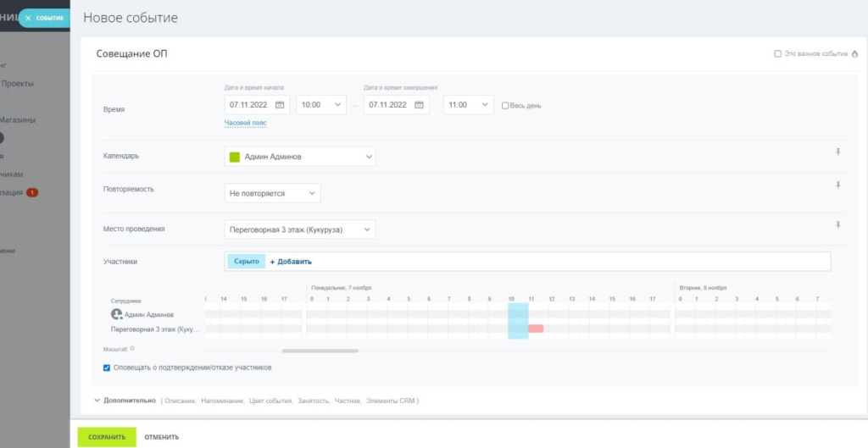Click the fire icon beside the important event label

pos(854,54)
